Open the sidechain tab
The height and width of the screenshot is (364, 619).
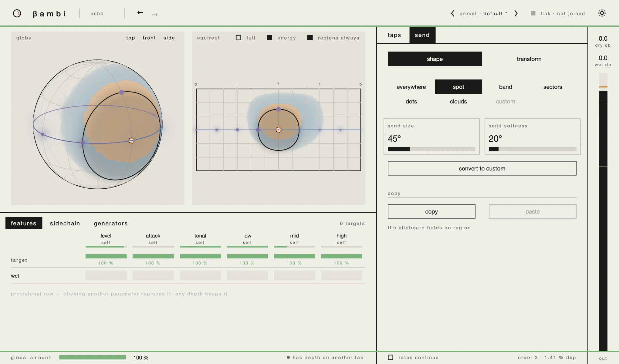pos(65,223)
